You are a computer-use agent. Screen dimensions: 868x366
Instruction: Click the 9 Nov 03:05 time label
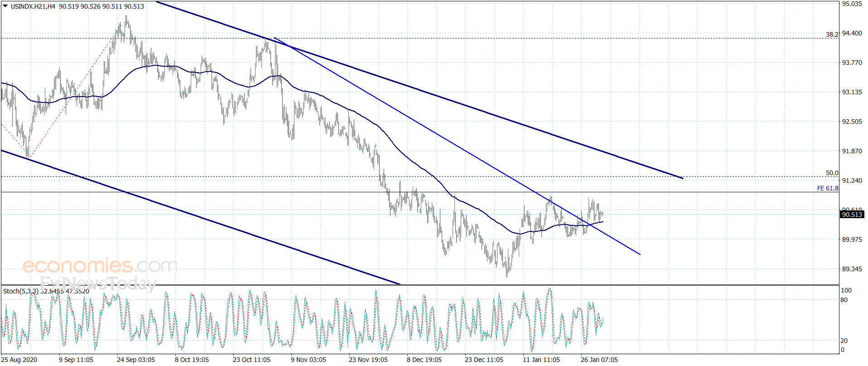pyautogui.click(x=308, y=360)
